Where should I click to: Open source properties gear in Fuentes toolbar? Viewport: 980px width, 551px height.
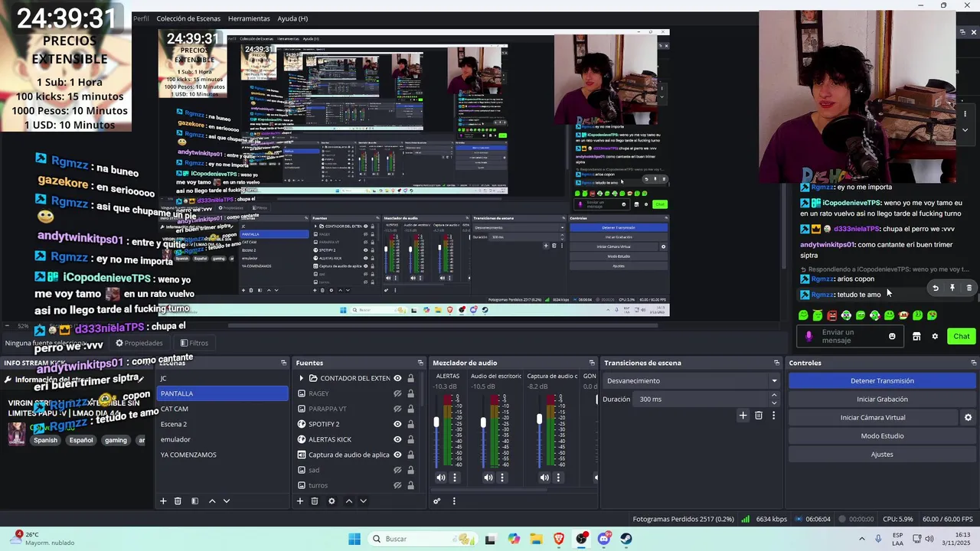click(x=332, y=501)
